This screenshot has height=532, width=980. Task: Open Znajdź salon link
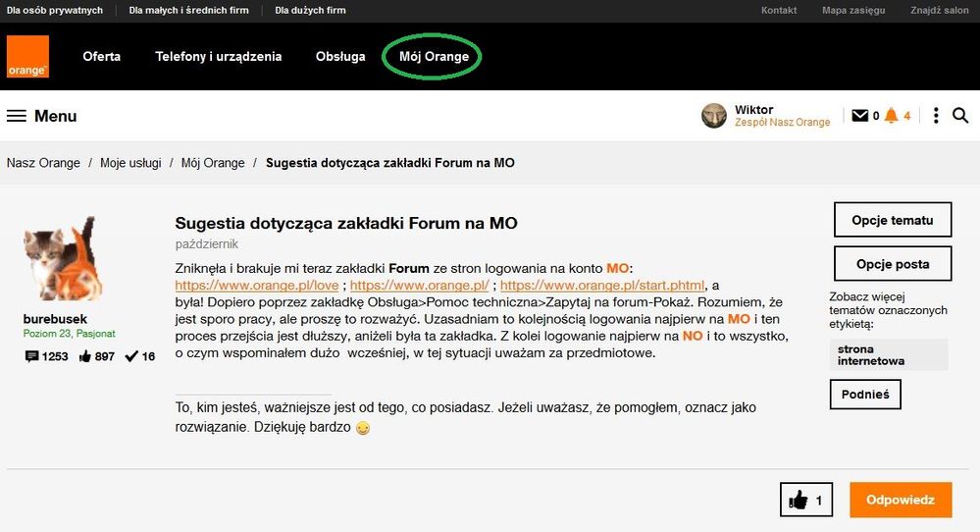940,10
